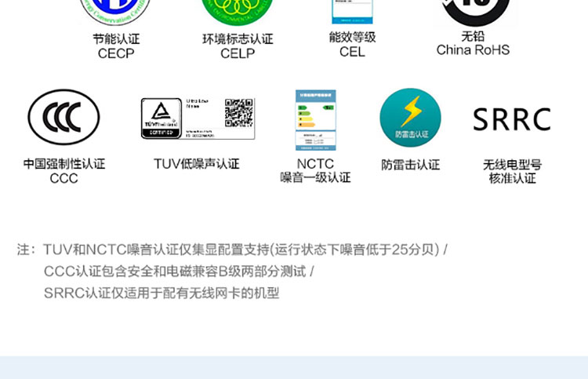
Task: Click the CECP energy conservation certification logo
Action: pos(115,11)
